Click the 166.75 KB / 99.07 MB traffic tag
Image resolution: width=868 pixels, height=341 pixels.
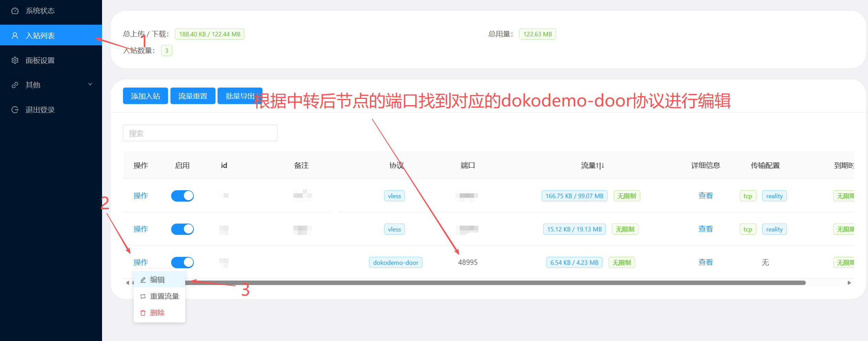574,196
